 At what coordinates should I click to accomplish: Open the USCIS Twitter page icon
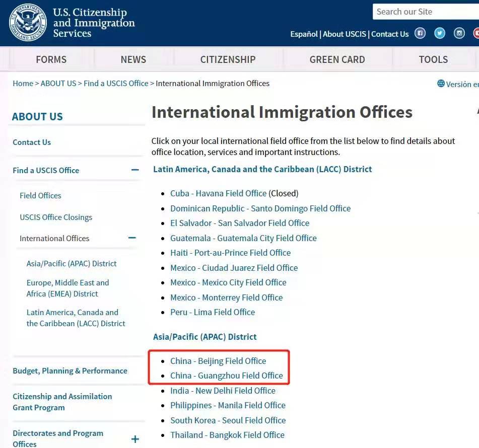pyautogui.click(x=440, y=33)
